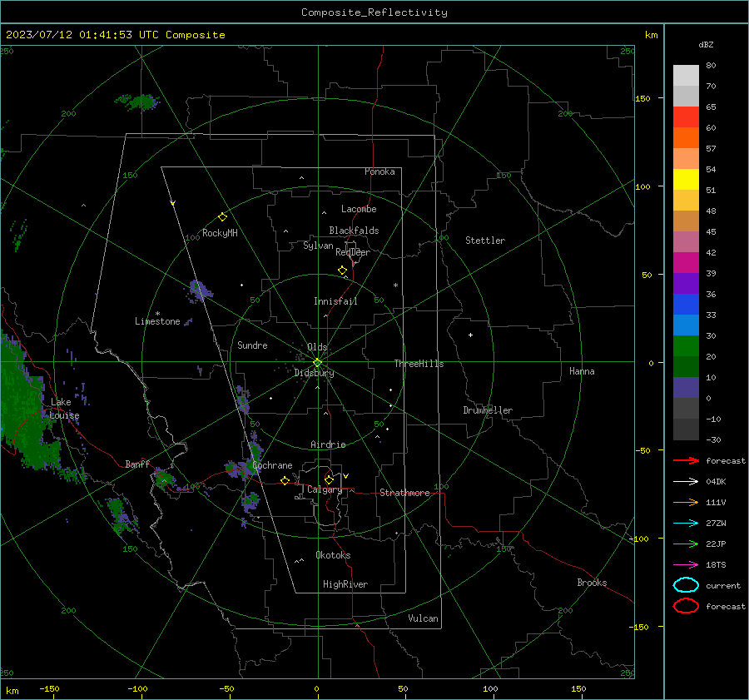This screenshot has height=700, width=749.
Task: Click the asterisk marker above Limestone label
Action: click(157, 314)
